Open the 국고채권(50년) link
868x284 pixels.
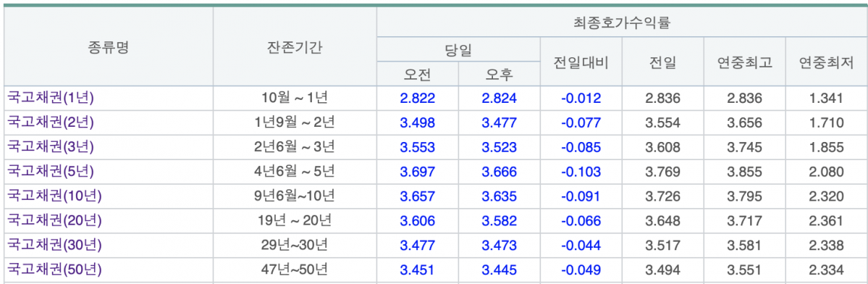tap(54, 270)
